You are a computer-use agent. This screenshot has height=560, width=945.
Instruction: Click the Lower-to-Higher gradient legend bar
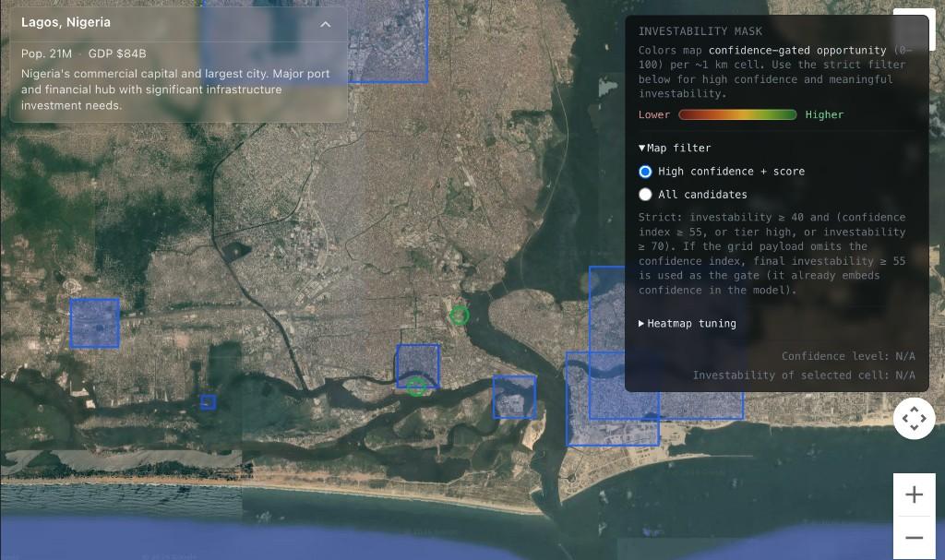click(x=737, y=115)
